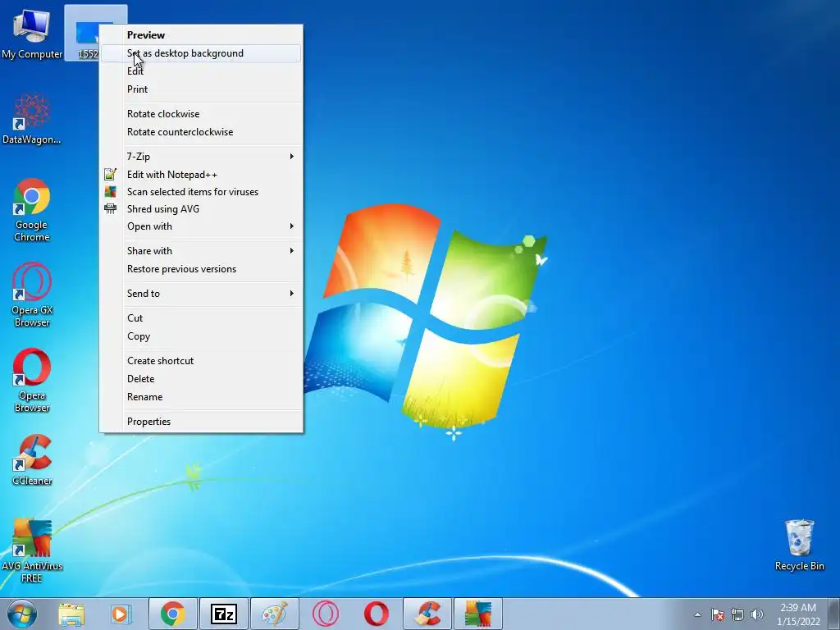
Task: Choose Edit with Notepad++
Action: (202, 175)
